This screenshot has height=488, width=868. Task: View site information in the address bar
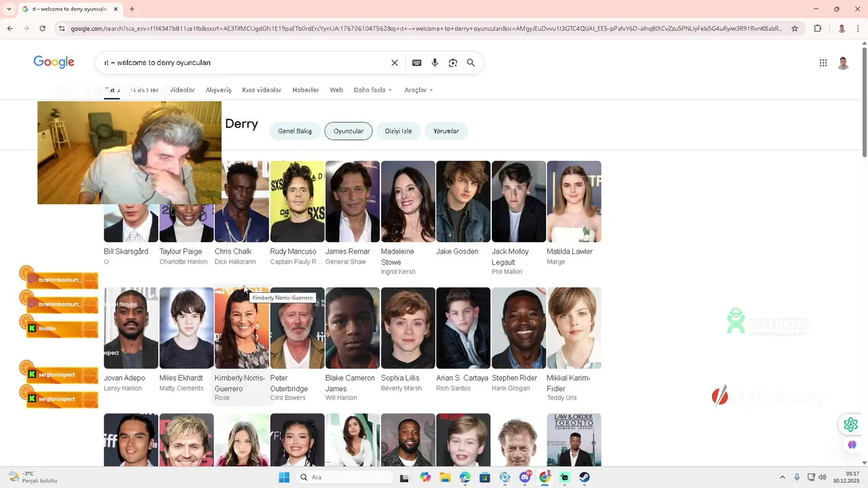[x=62, y=28]
